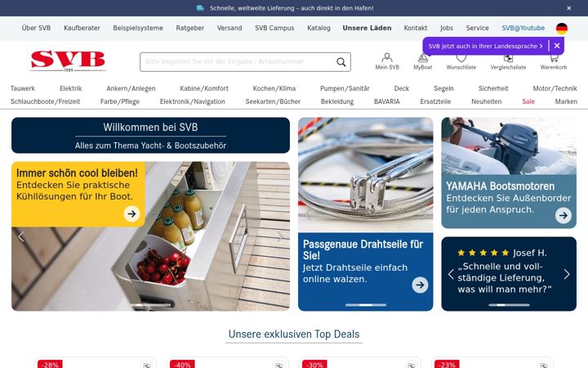Open the Seekarten/Bücher category
This screenshot has height=368, width=588.
tap(273, 101)
